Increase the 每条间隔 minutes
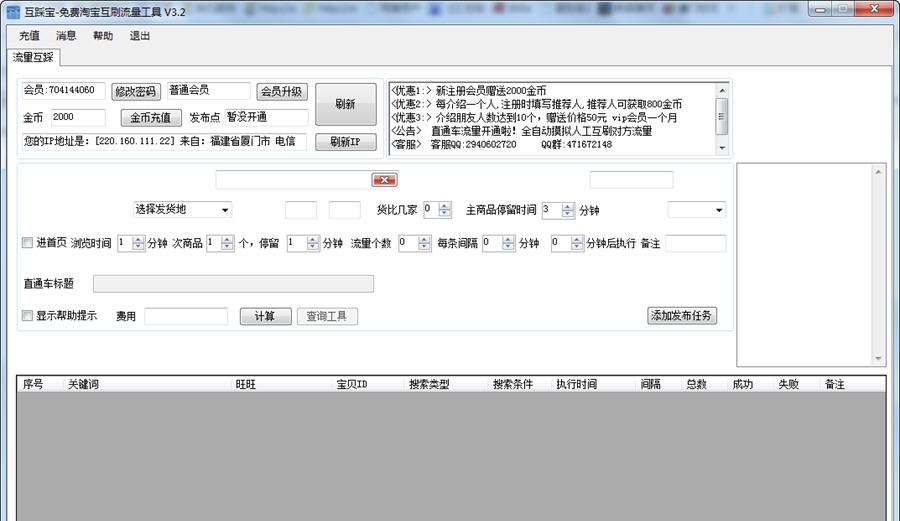The image size is (900, 521). coord(508,240)
